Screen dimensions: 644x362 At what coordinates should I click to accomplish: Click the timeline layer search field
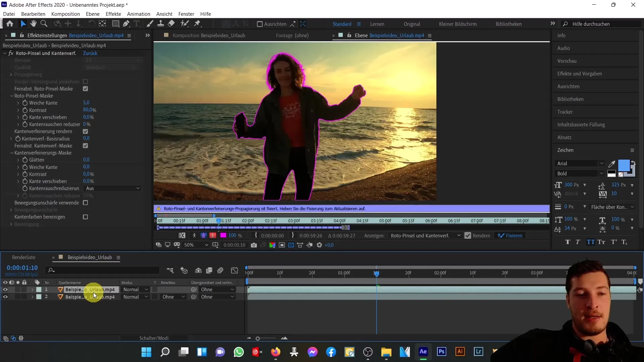[102, 270]
